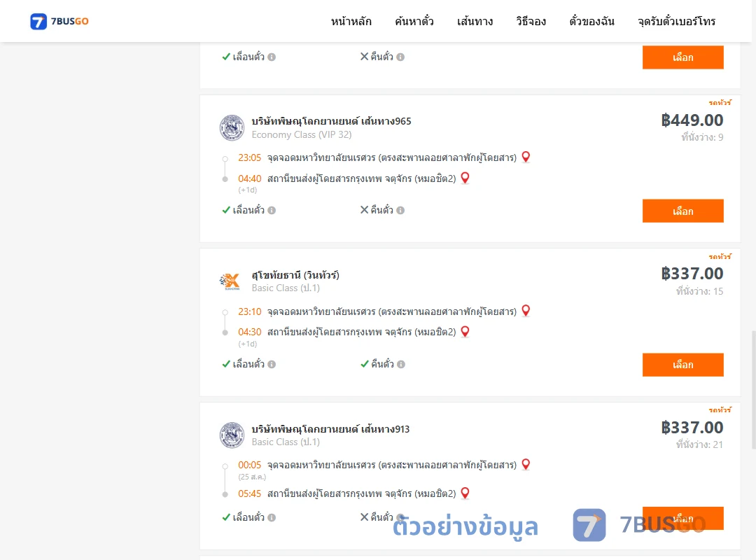The height and width of the screenshot is (560, 756).
Task: Click the ฿449.00 price
Action: tap(692, 120)
